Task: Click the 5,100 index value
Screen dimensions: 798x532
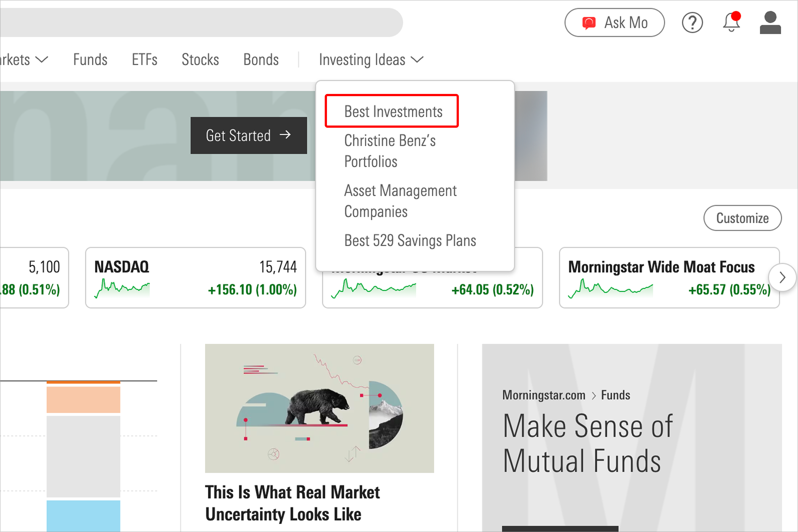Action: click(x=44, y=267)
